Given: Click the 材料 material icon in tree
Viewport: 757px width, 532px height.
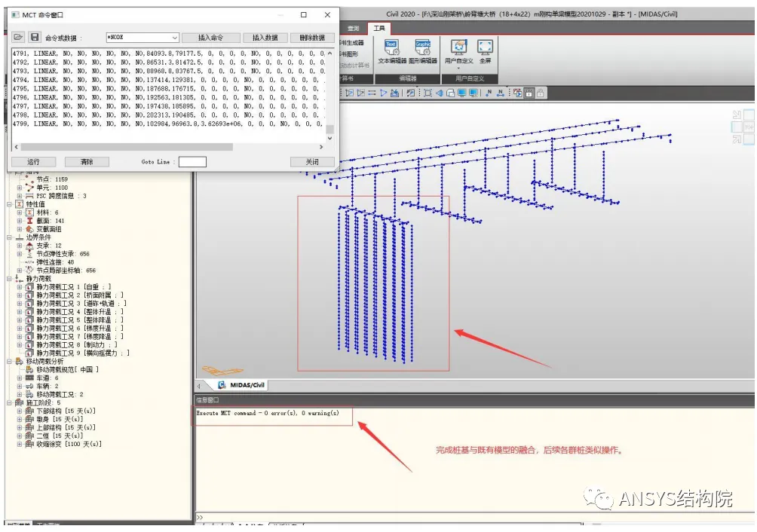Looking at the screenshot, I should (29, 212).
